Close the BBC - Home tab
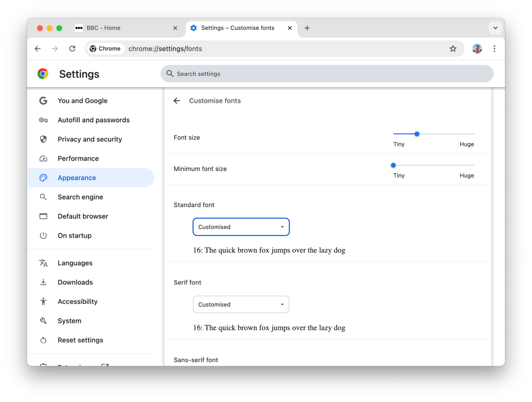 pos(175,28)
